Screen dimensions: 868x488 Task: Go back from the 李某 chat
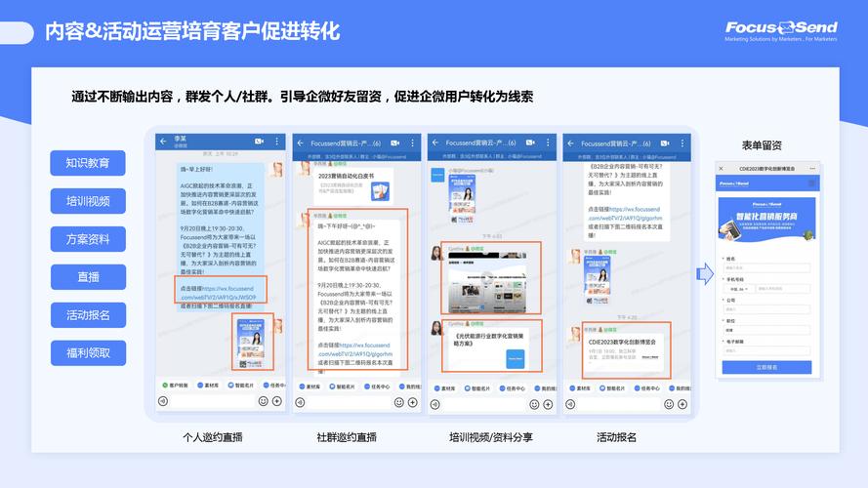(163, 142)
